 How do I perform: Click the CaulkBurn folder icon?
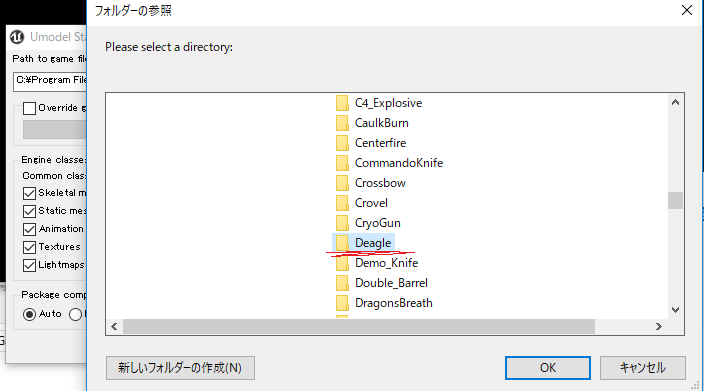click(342, 123)
